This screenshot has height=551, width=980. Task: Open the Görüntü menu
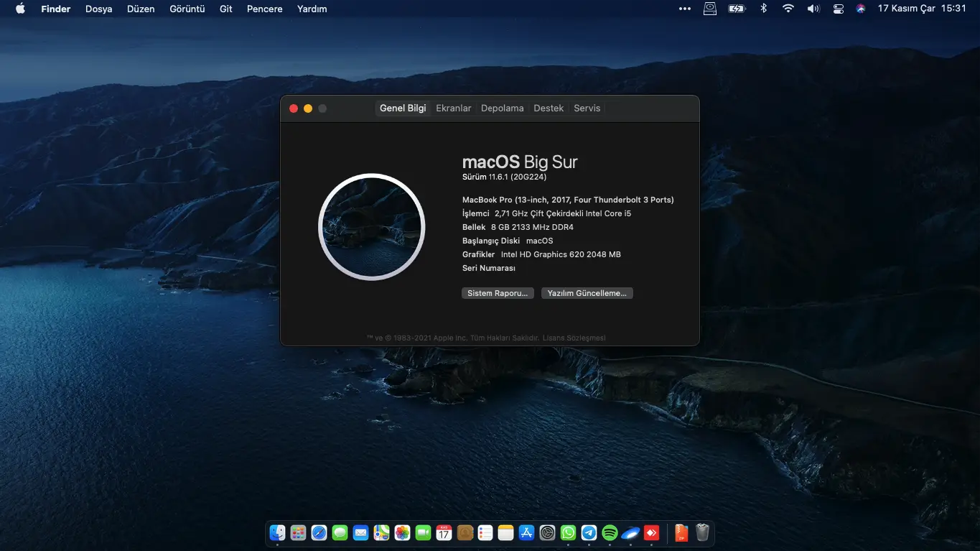click(187, 9)
